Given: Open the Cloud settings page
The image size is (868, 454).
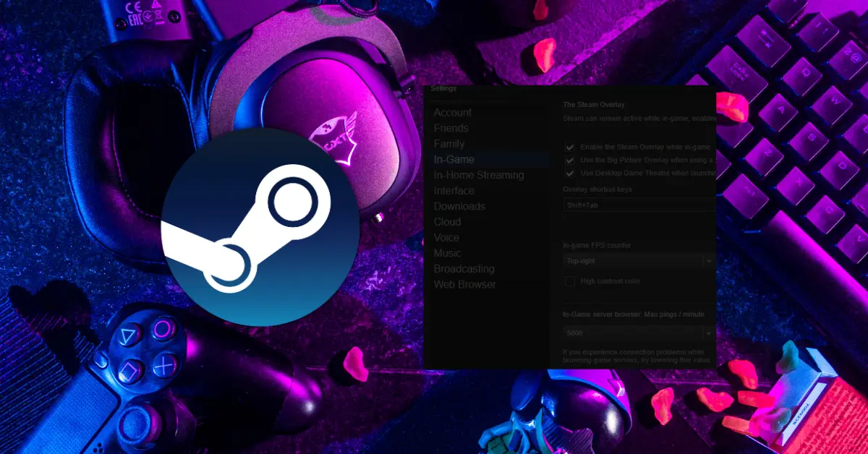Looking at the screenshot, I should click(447, 222).
